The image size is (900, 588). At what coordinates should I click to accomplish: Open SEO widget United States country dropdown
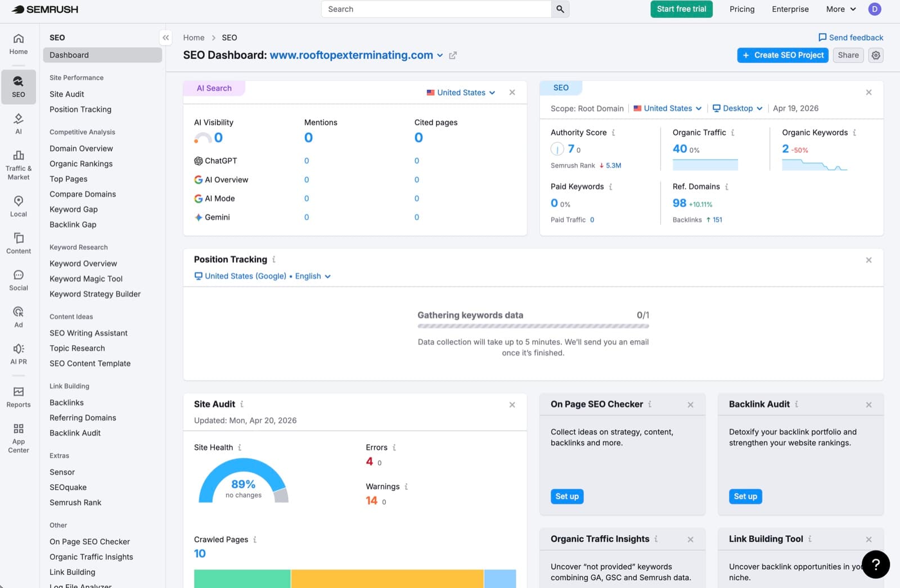click(668, 108)
